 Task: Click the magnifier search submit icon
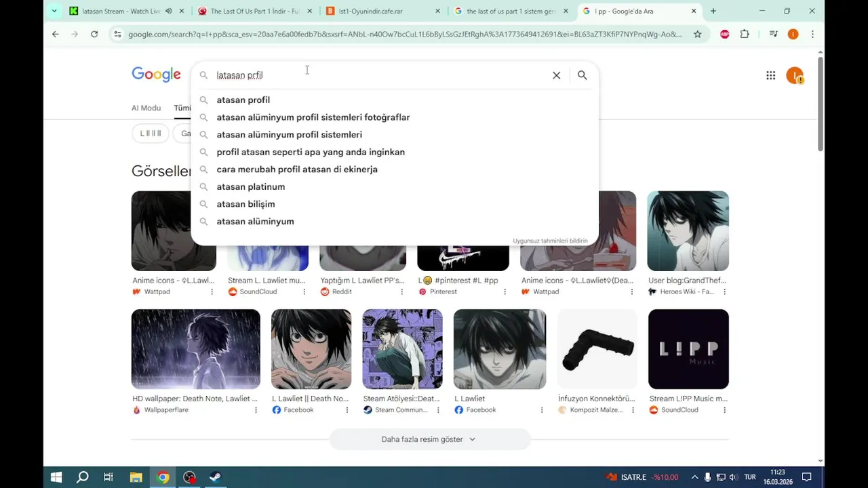(x=582, y=75)
